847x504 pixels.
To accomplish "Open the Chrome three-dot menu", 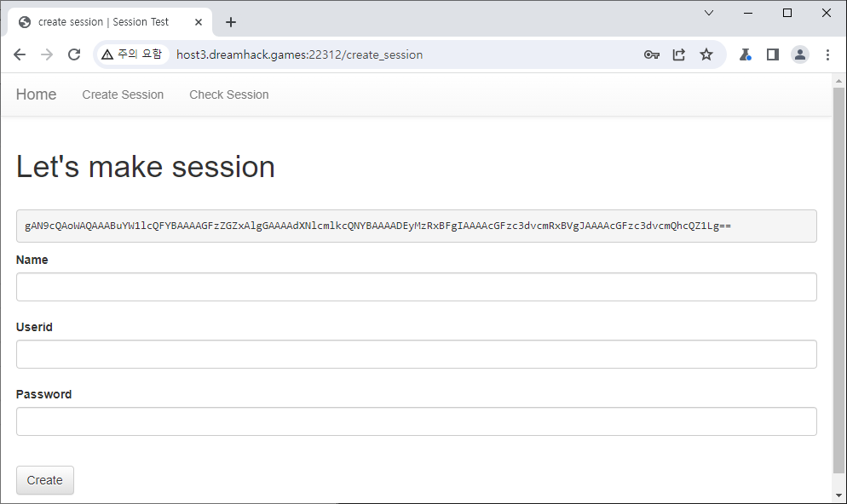I will pyautogui.click(x=827, y=54).
